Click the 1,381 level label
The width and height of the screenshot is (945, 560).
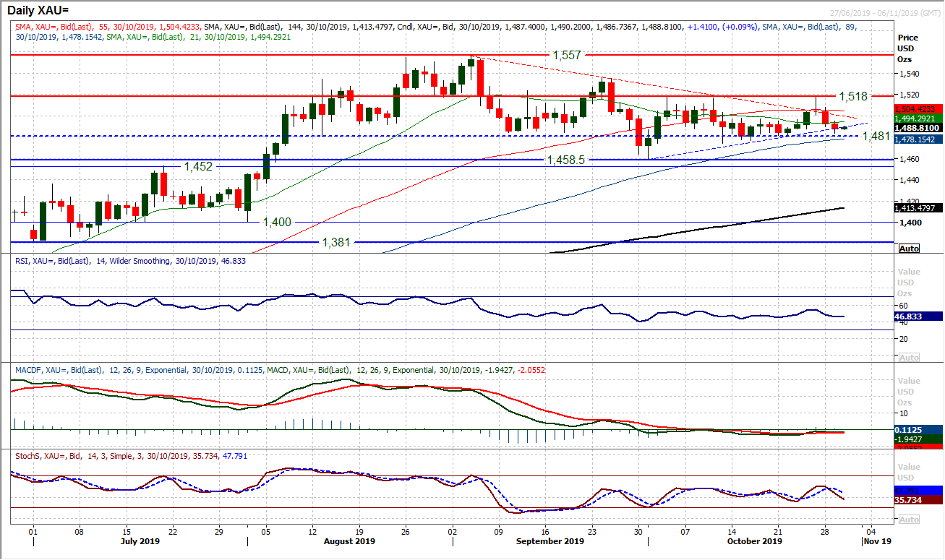[x=336, y=242]
